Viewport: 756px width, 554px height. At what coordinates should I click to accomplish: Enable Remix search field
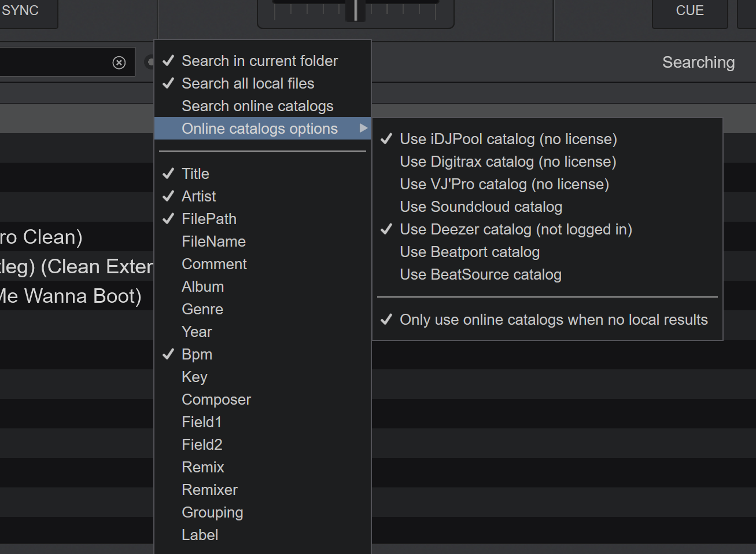pos(263,467)
